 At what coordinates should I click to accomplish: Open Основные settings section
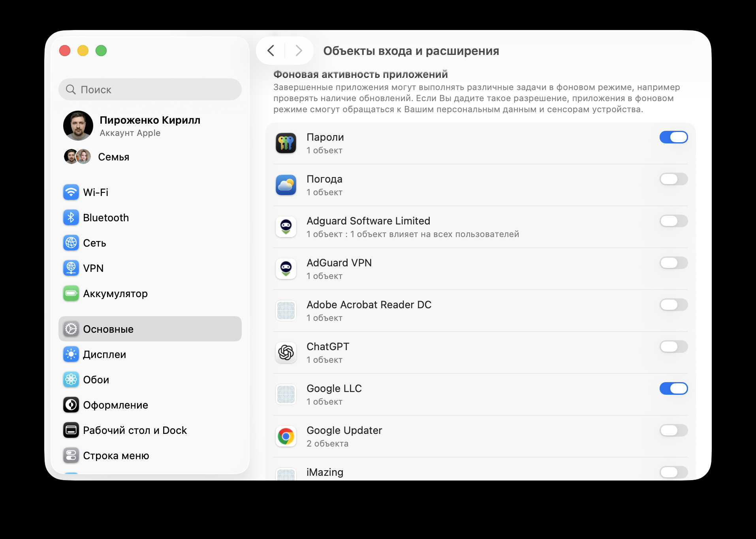pos(108,329)
